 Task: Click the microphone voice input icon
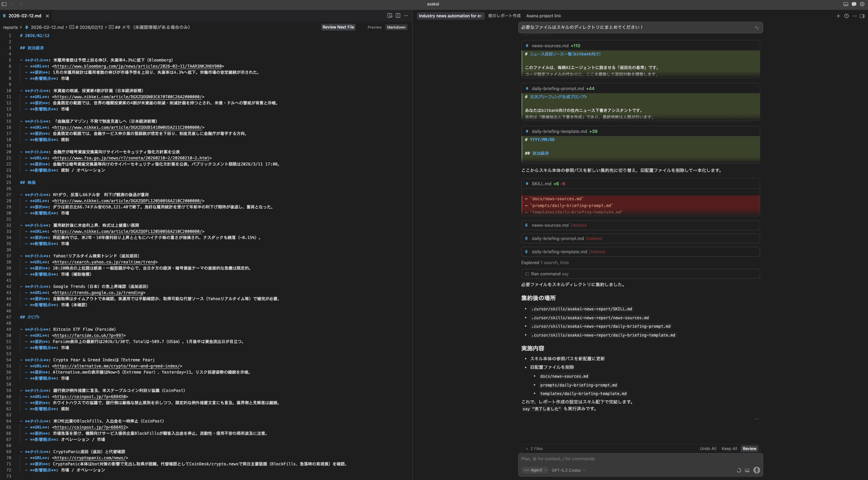pyautogui.click(x=756, y=470)
